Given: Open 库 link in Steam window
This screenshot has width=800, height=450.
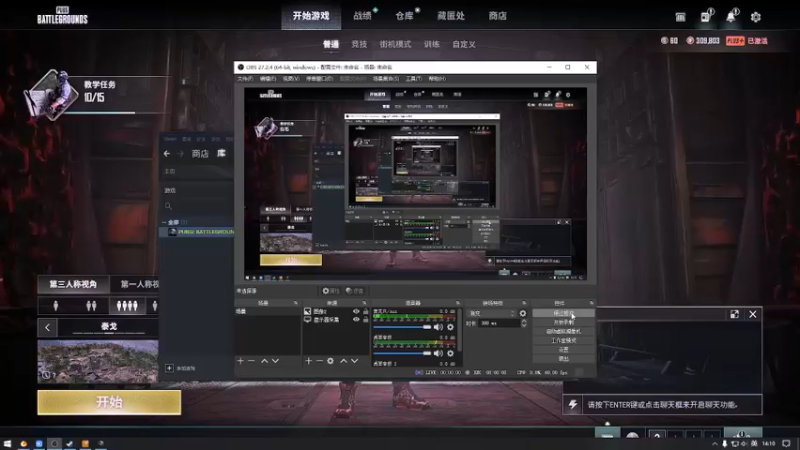Looking at the screenshot, I should pos(221,154).
